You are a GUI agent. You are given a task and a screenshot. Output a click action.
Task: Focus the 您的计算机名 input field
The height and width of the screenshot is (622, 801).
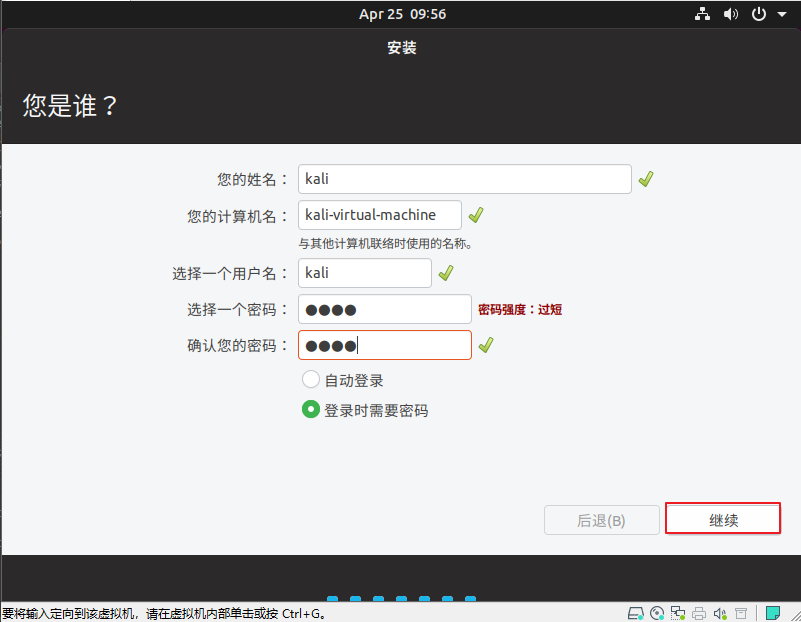(x=380, y=215)
